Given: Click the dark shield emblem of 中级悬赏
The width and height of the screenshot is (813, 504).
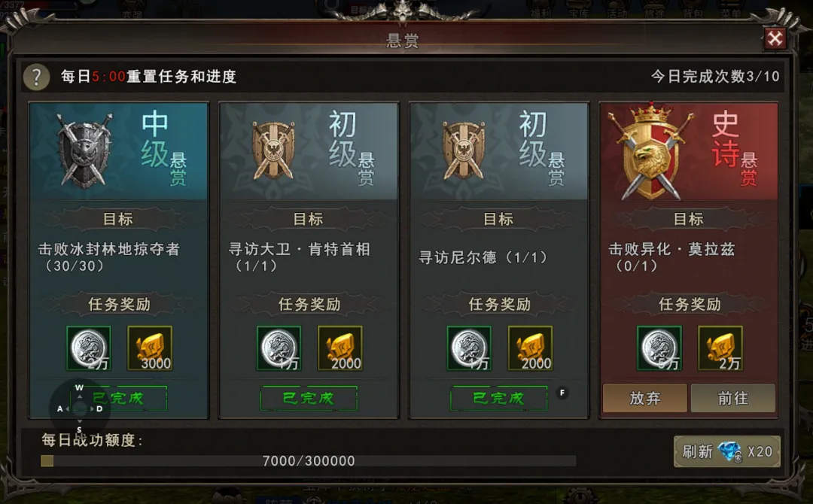Looking at the screenshot, I should coord(84,151).
